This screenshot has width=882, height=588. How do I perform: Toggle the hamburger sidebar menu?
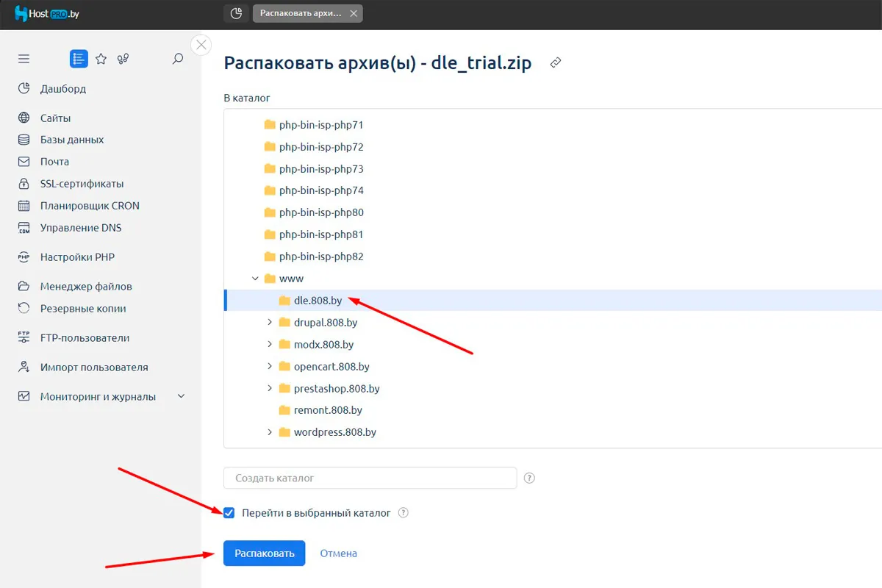click(x=24, y=59)
